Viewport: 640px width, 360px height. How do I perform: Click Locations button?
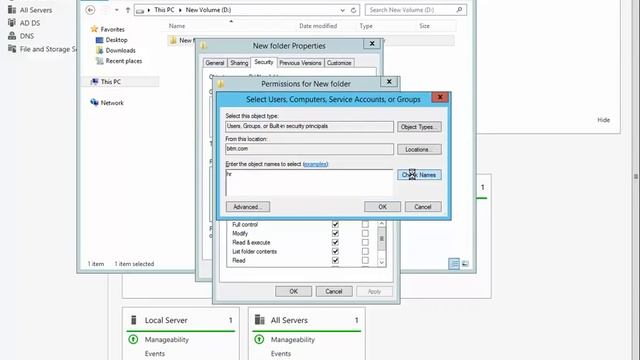tap(419, 149)
